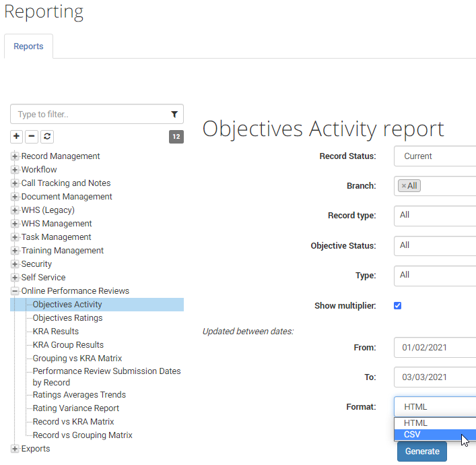Select Performance Review Submission Dates by Record
Viewport: 476px width, 465px height.
pyautogui.click(x=106, y=377)
